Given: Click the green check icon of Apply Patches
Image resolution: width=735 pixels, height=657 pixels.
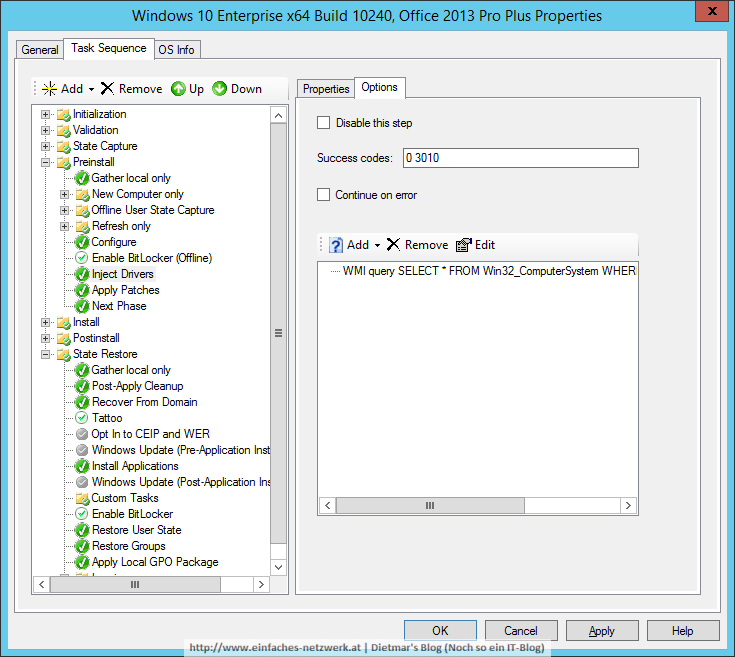Looking at the screenshot, I should tap(82, 290).
